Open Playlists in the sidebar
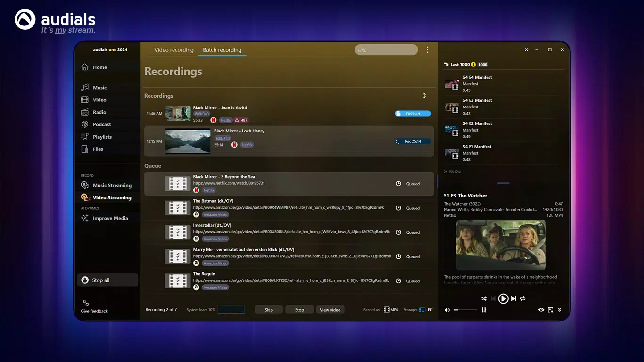 click(x=96, y=137)
